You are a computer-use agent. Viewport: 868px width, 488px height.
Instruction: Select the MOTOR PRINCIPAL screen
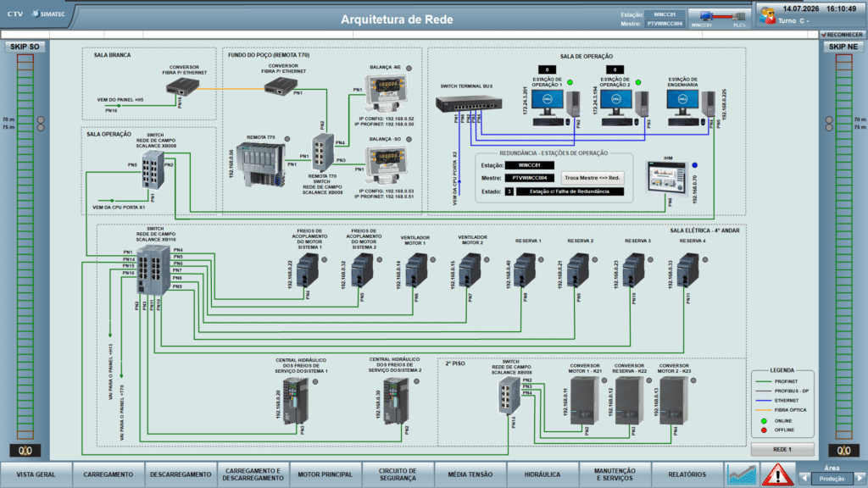pos(325,474)
